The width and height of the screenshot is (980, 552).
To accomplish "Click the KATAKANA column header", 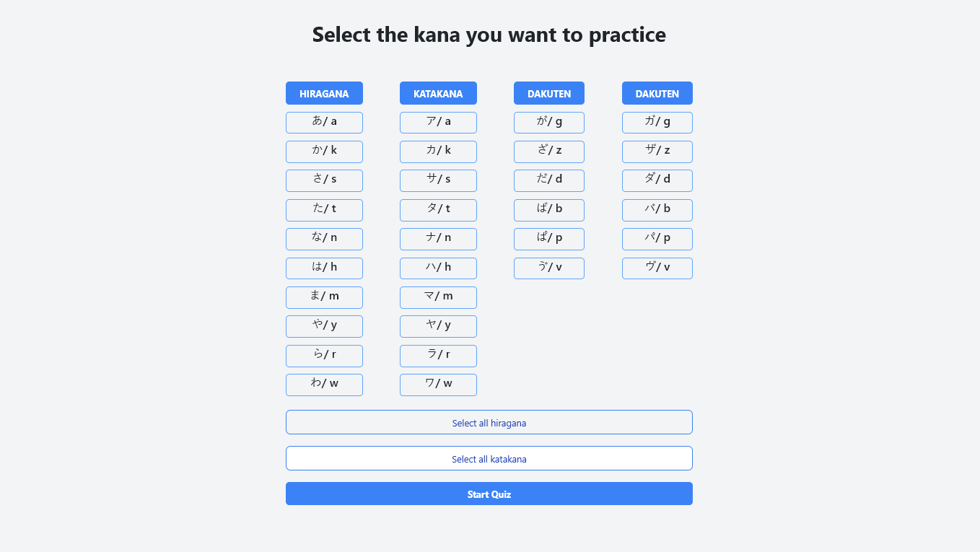I will click(438, 93).
